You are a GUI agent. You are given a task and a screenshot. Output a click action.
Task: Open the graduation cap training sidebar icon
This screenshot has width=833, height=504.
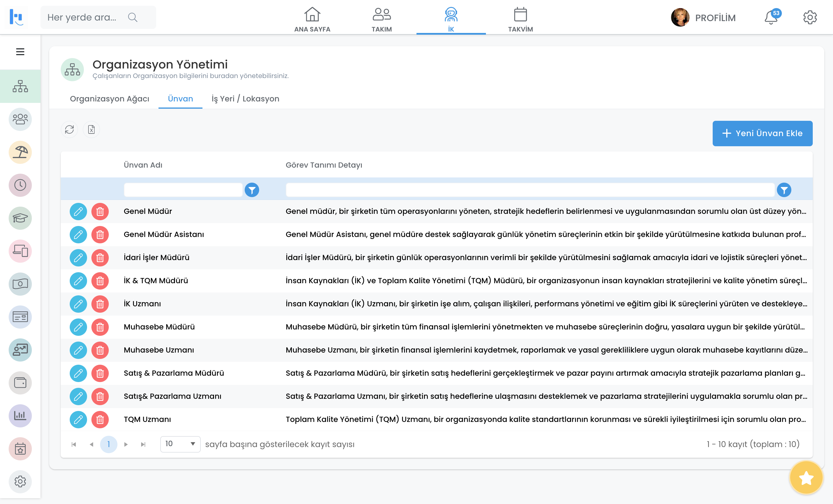point(20,218)
